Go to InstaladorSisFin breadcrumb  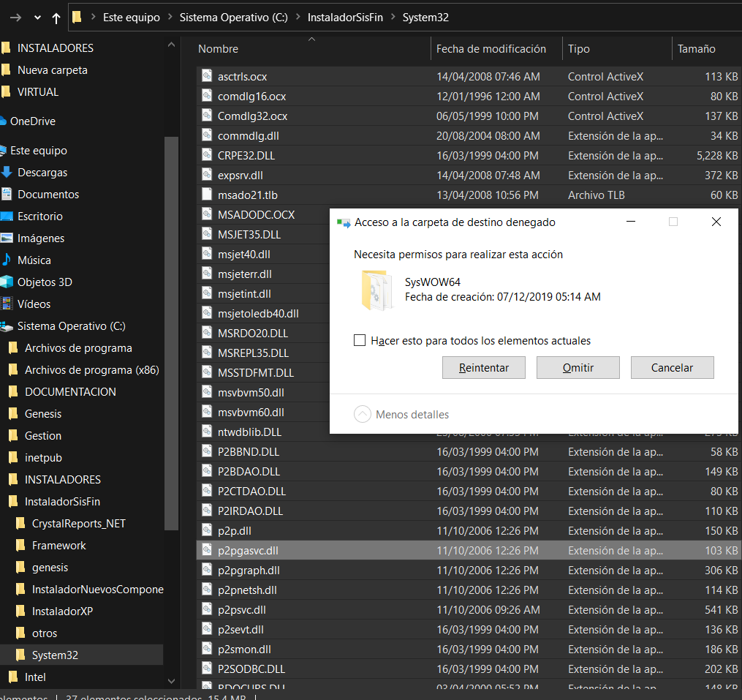345,17
